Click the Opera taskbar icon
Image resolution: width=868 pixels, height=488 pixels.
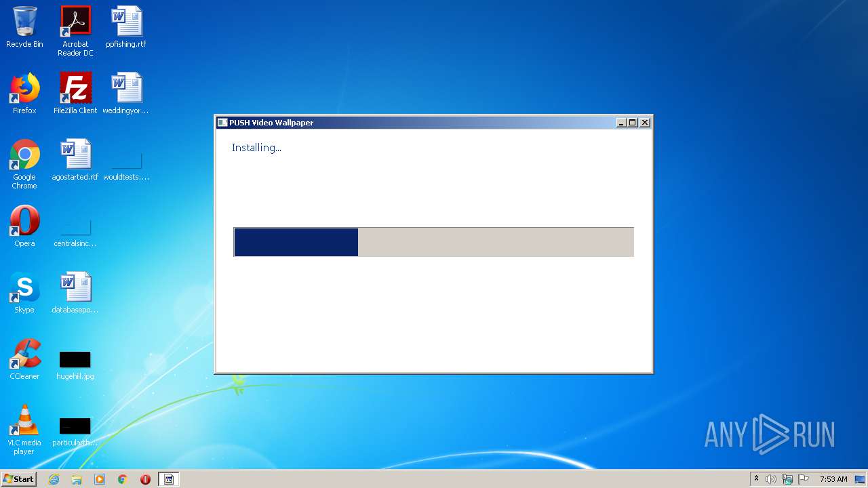click(145, 479)
